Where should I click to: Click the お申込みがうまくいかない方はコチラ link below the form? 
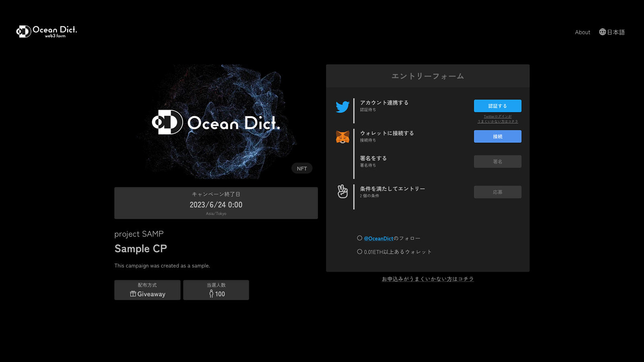(x=428, y=278)
